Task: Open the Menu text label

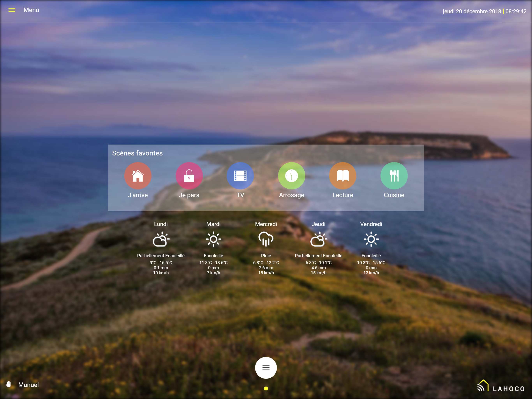Action: point(31,10)
